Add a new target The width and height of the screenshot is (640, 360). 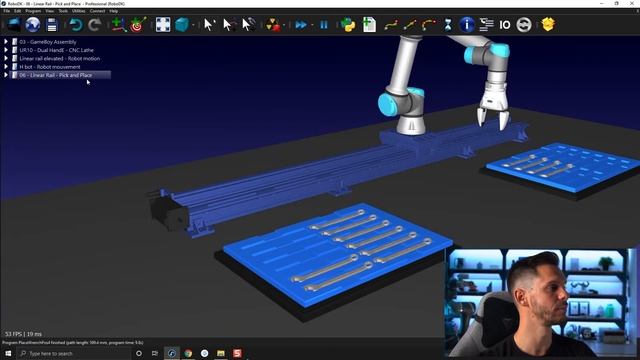138,25
